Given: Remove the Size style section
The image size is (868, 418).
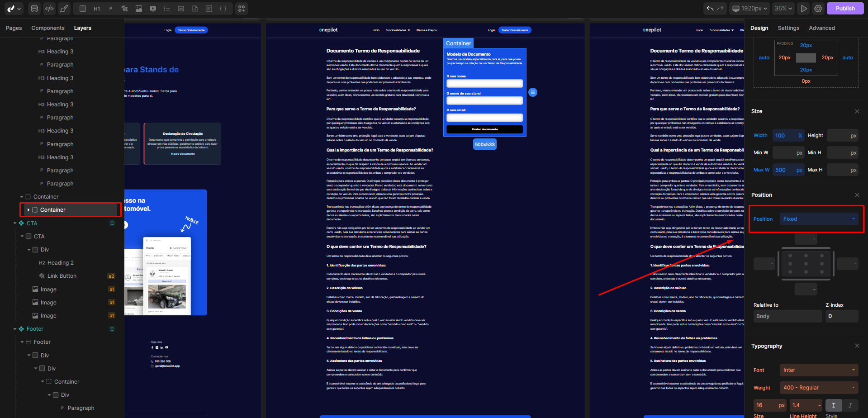Looking at the screenshot, I should (857, 111).
